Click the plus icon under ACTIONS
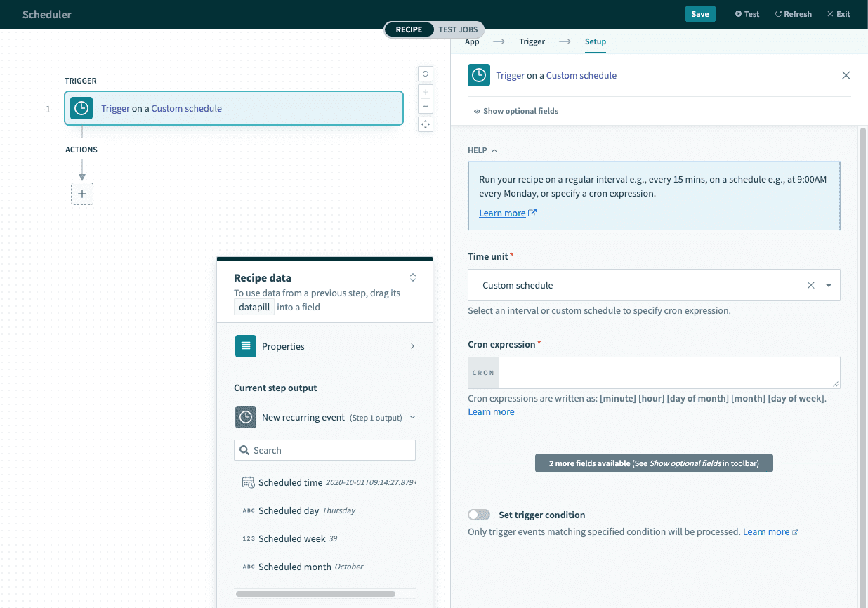 [x=82, y=194]
